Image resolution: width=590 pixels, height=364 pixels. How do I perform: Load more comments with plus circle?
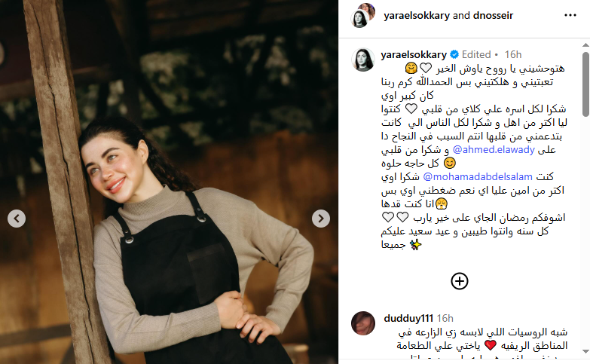click(x=460, y=281)
